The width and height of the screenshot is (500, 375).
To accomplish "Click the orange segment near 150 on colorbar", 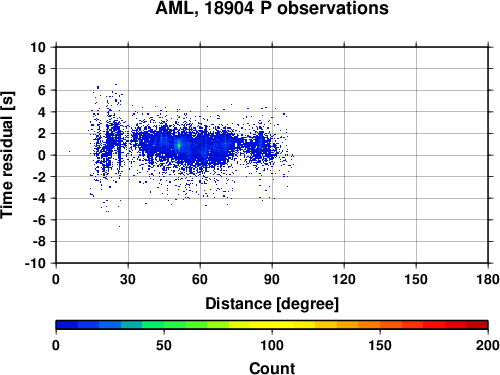I will 380,324.
